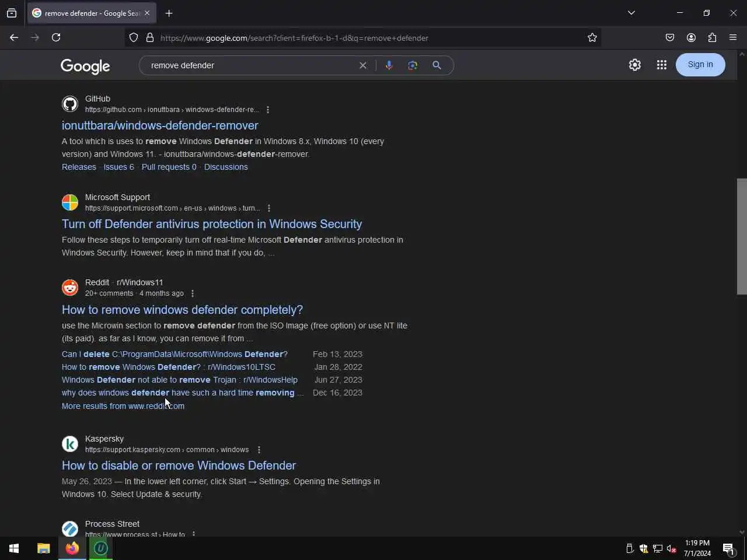Open 'How to disable or remove Windows Defender'
Screen dimensions: 747x560
coord(179,466)
